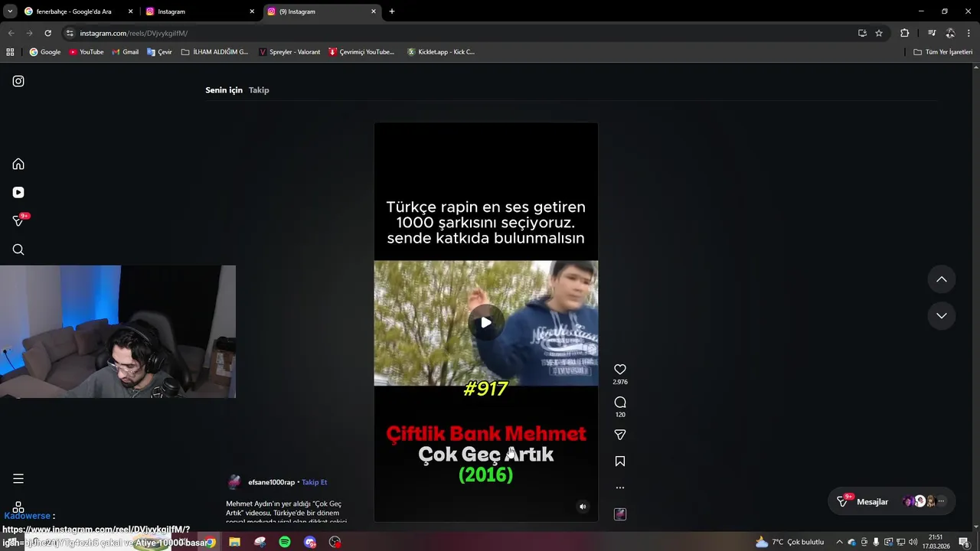Switch to Senin için tab

tap(224, 90)
